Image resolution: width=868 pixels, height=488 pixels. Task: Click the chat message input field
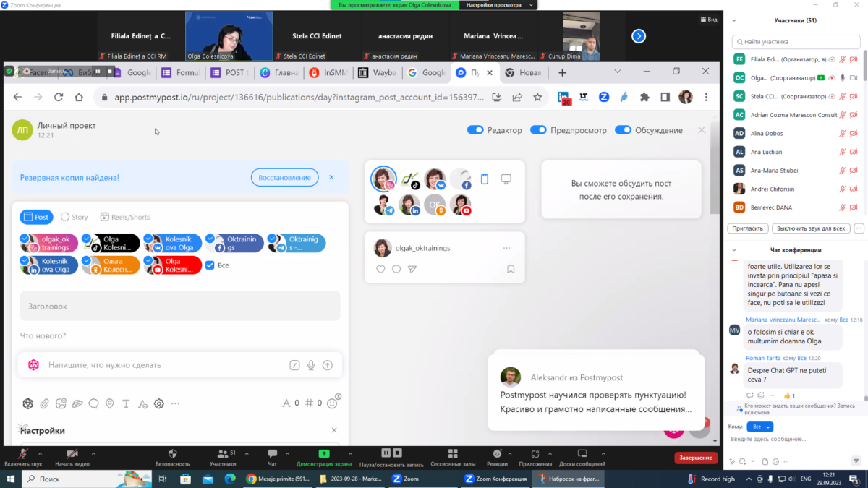(x=796, y=439)
